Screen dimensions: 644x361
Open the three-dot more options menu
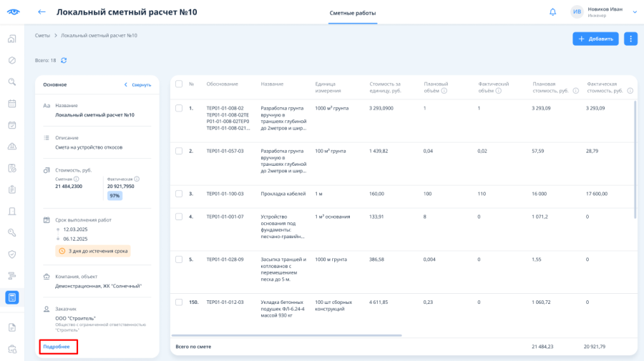click(630, 39)
